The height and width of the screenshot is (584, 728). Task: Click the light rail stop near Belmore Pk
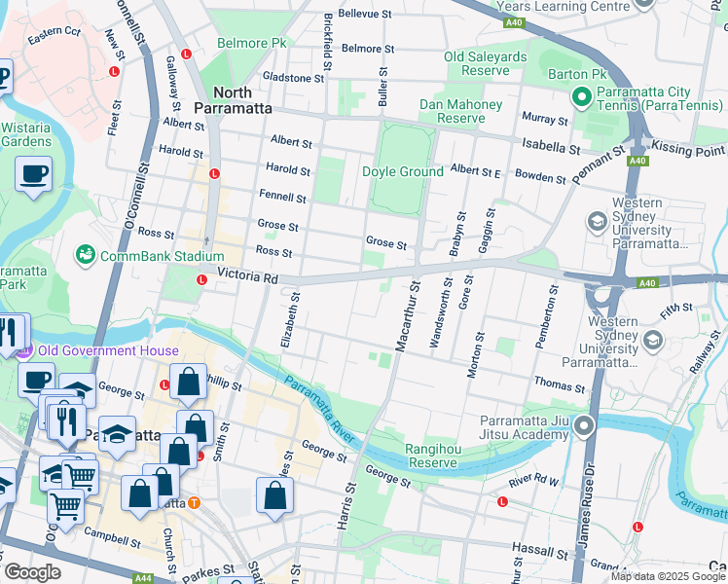[186, 54]
